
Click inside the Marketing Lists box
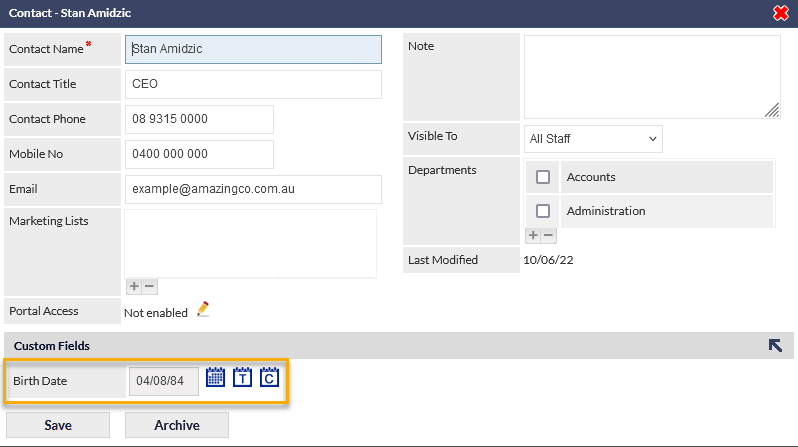(250, 244)
